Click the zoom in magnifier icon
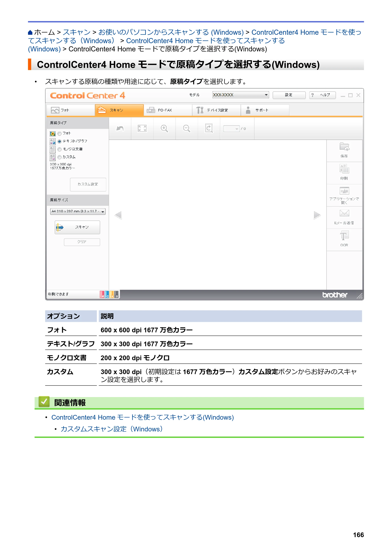Viewport: 392px width, 555px height. tap(164, 128)
